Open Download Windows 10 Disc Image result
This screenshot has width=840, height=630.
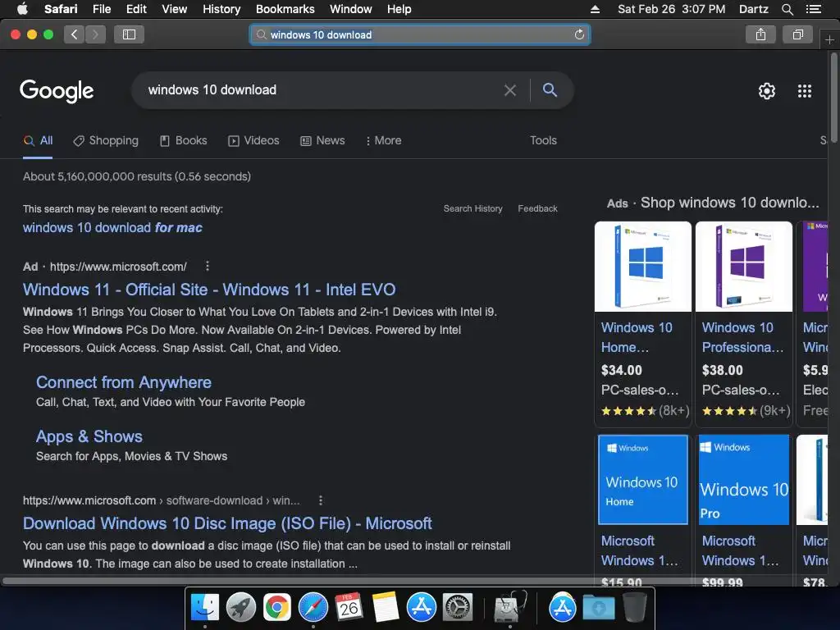pyautogui.click(x=227, y=523)
